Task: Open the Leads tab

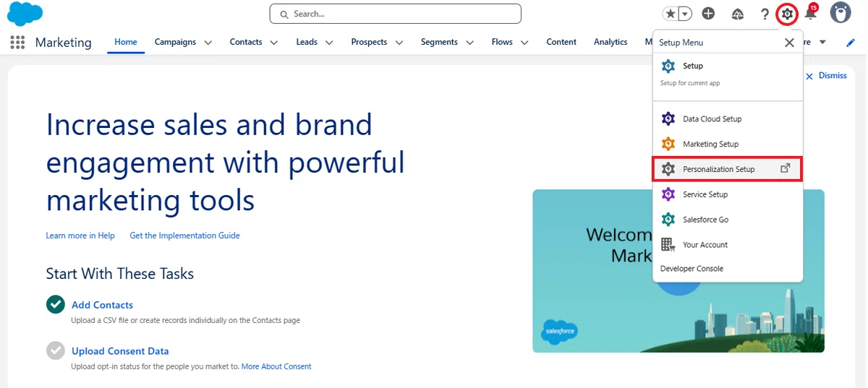Action: [307, 42]
